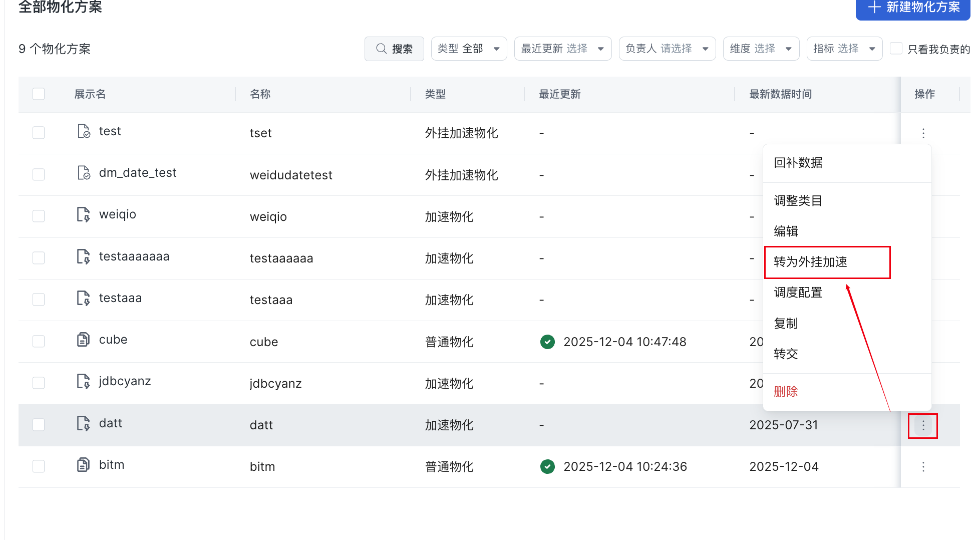Click the file icon beside test
Viewport: 980px width, 540px height.
coord(84,131)
